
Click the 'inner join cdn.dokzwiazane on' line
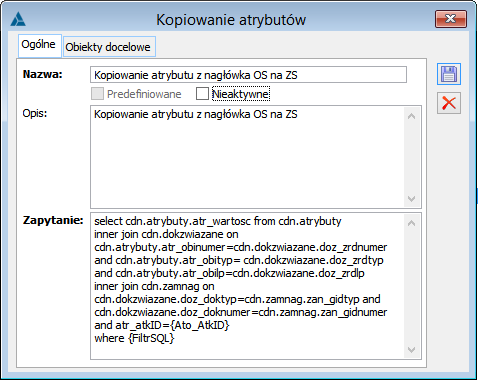click(166, 234)
